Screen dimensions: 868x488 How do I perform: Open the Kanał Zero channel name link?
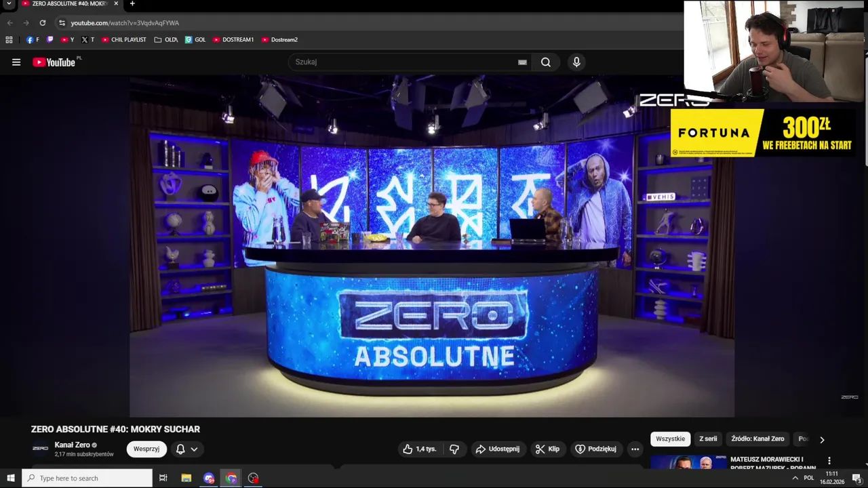[72, 445]
